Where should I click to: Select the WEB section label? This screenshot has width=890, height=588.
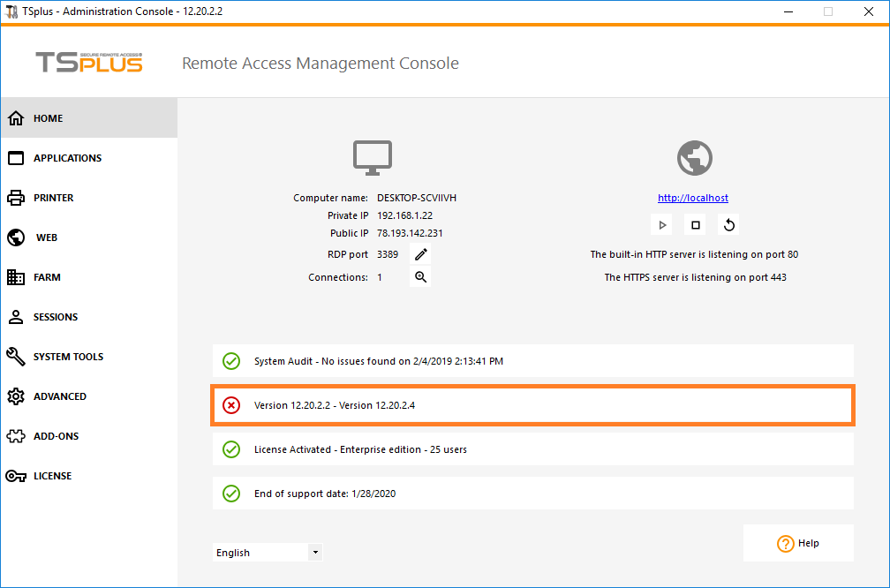(x=47, y=237)
